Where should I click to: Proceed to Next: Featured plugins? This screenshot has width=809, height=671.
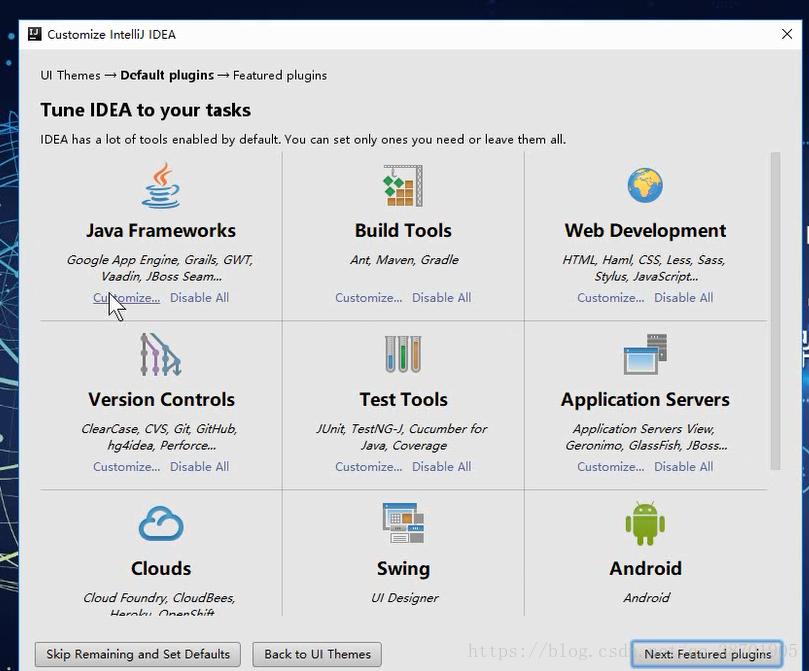pos(707,654)
